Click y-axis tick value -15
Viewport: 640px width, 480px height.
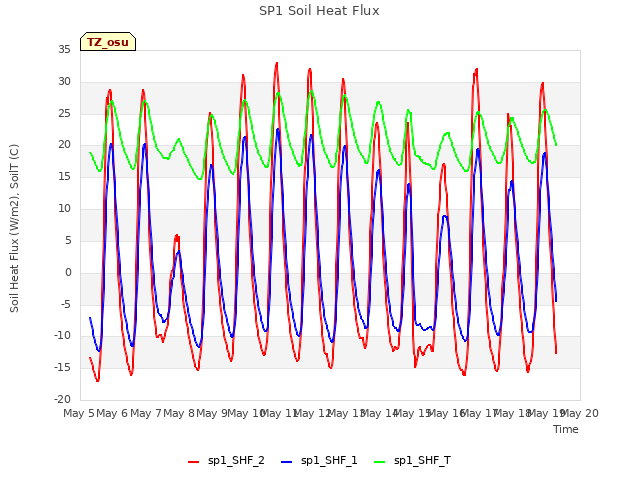tap(62, 368)
